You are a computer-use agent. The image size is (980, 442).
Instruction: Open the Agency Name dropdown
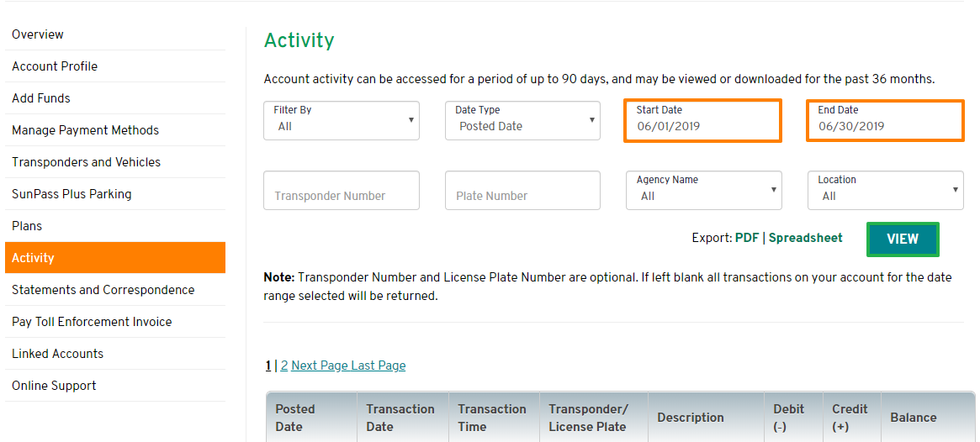coord(704,191)
